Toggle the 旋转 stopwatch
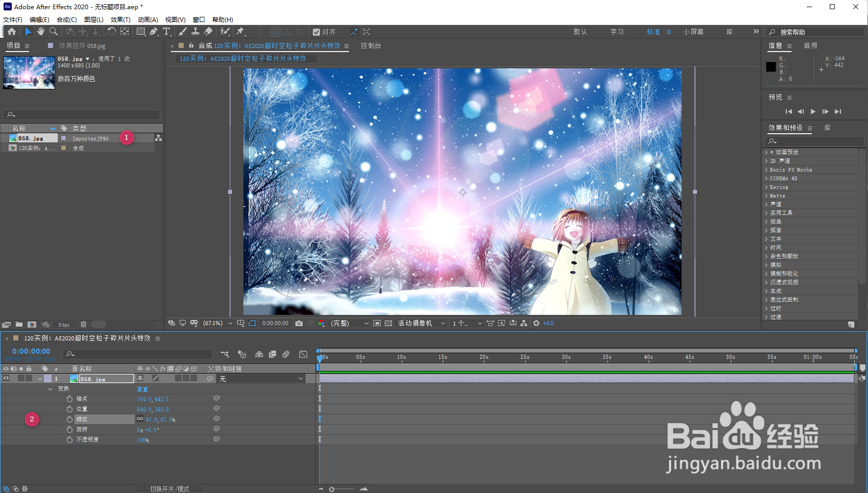 click(x=70, y=429)
